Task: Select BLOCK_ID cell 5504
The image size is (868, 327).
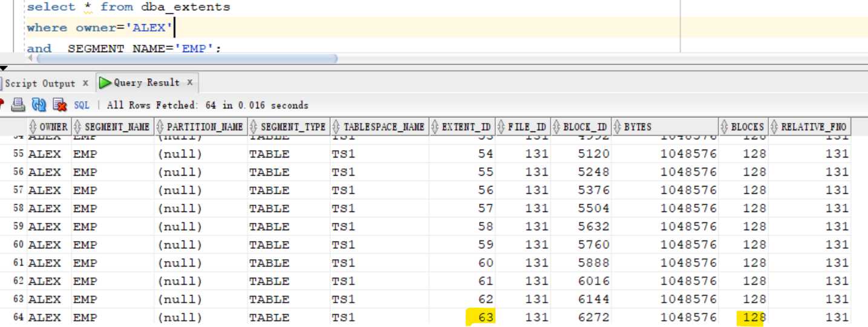Action: click(581, 208)
